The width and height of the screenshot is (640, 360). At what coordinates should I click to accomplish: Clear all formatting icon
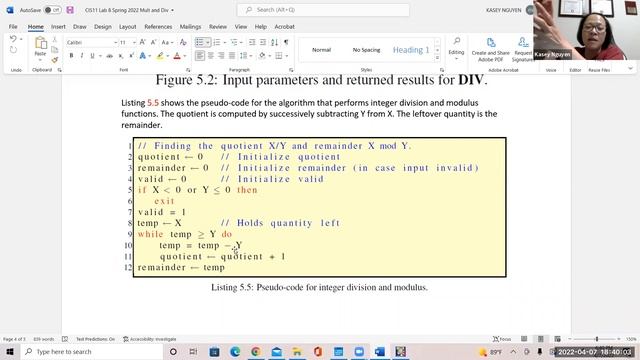(x=183, y=42)
